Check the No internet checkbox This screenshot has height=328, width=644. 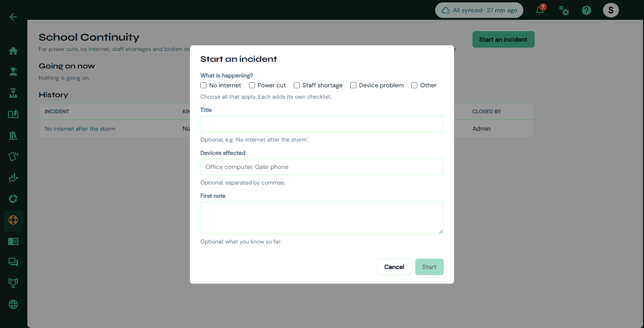tap(204, 85)
